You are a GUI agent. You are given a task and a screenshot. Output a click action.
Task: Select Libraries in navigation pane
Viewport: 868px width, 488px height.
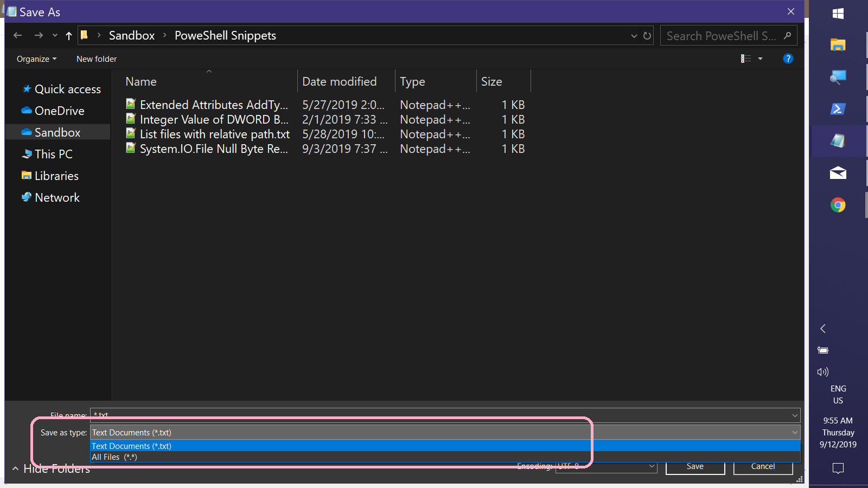click(50, 176)
